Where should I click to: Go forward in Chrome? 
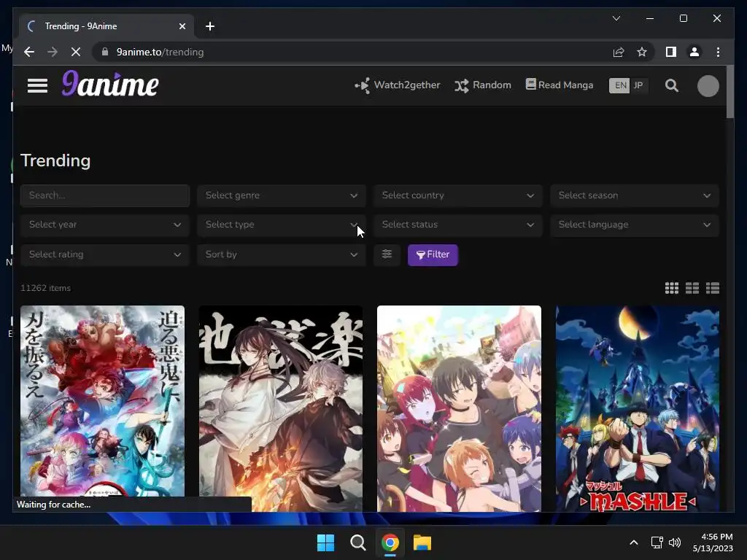tap(53, 52)
